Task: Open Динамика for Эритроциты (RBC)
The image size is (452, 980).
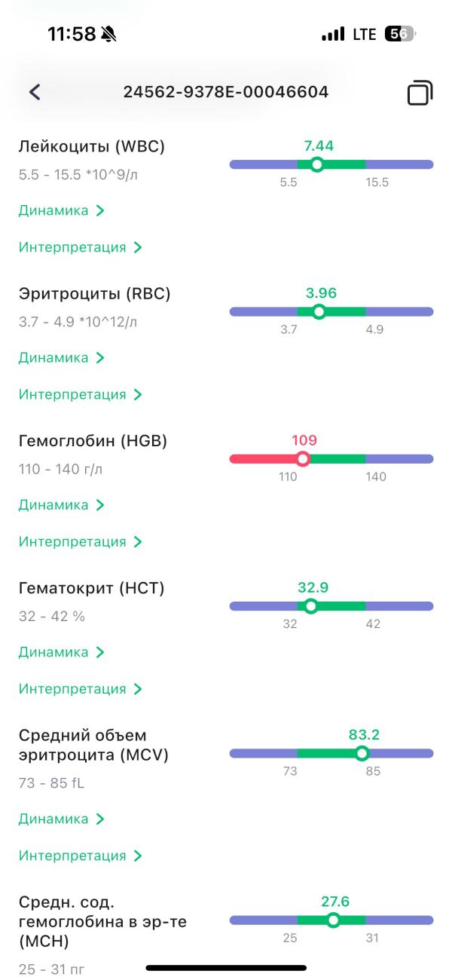Action: coord(61,357)
